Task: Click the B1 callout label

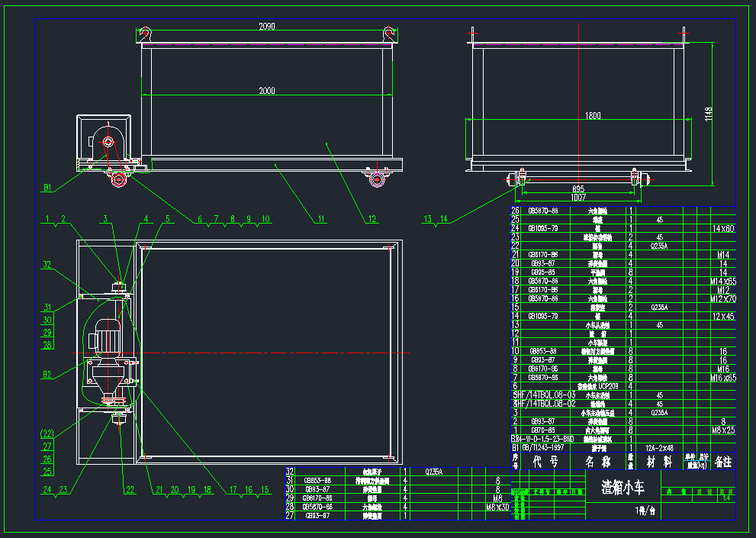Action: click(x=47, y=188)
